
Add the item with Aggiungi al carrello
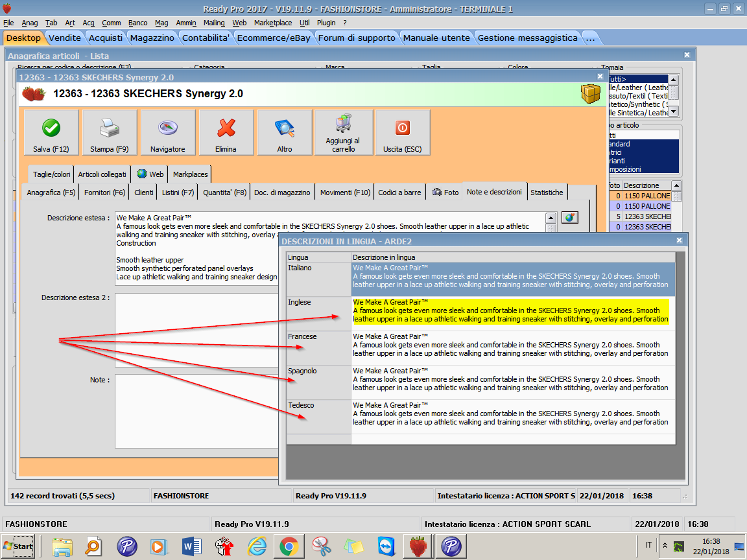coord(343,132)
